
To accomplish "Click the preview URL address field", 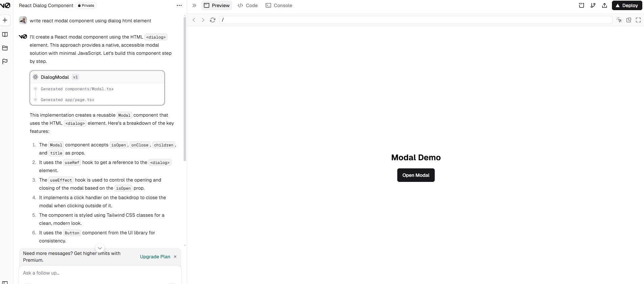I will (x=416, y=20).
